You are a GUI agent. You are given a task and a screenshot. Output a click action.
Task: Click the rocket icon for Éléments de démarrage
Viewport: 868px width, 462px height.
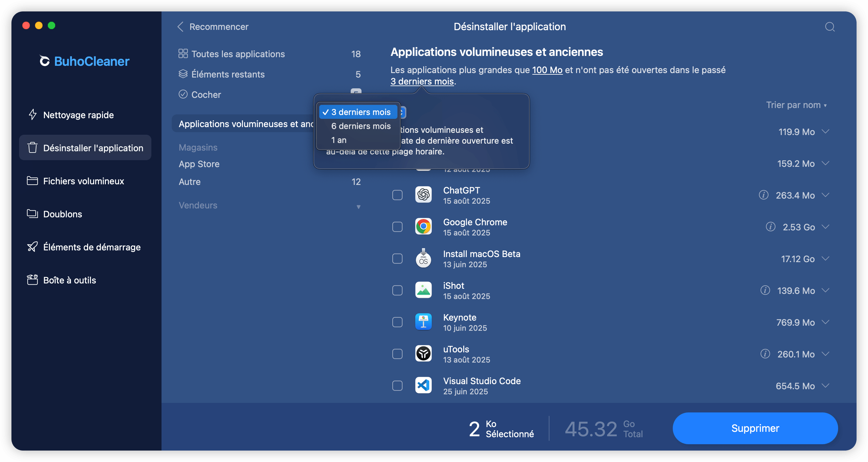point(32,247)
